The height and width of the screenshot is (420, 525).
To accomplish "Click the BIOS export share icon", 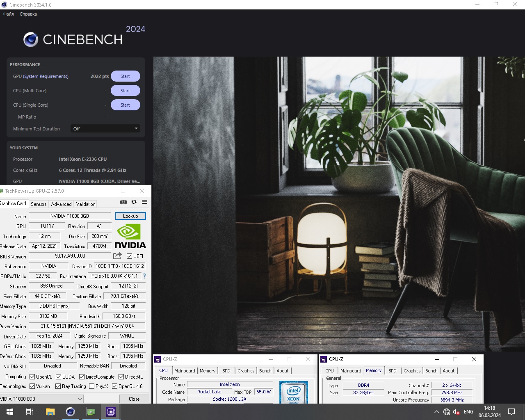I will point(117,256).
